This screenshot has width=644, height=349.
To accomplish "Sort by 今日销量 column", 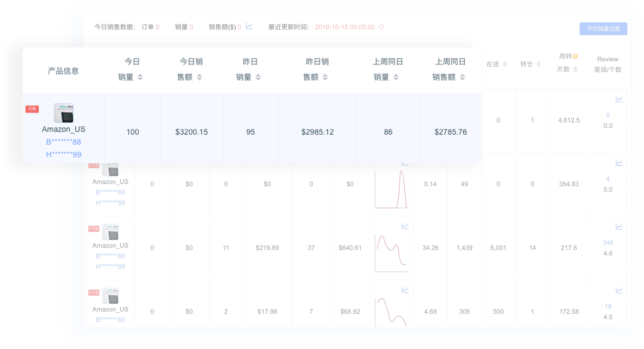I will (140, 77).
